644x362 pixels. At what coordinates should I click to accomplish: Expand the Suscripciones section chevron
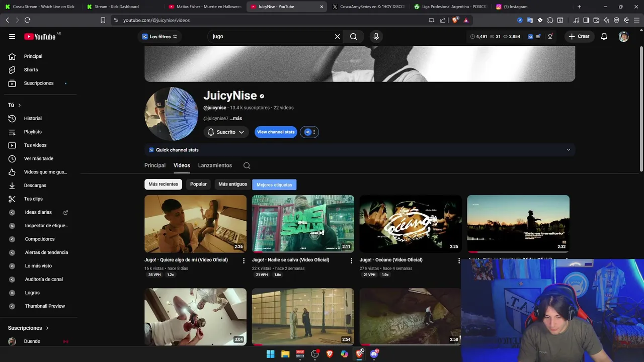47,328
